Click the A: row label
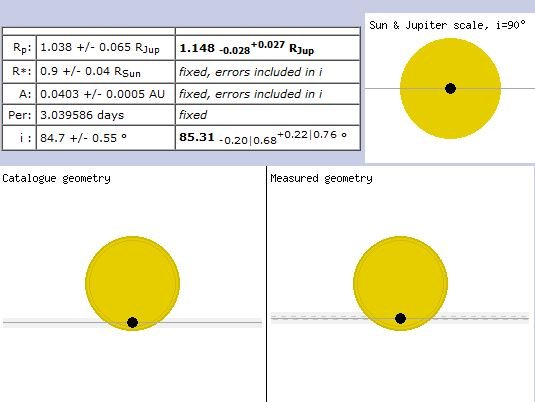The height and width of the screenshot is (402, 535). tap(25, 94)
